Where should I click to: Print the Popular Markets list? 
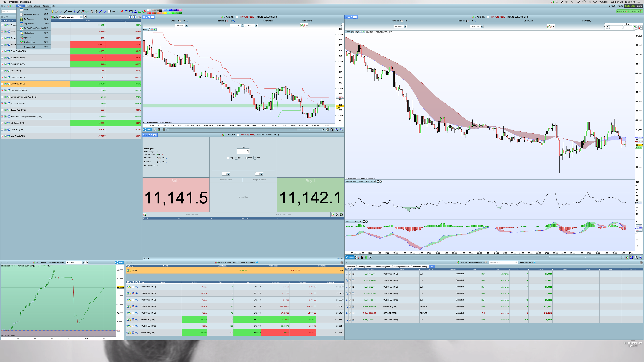[x=139, y=17]
